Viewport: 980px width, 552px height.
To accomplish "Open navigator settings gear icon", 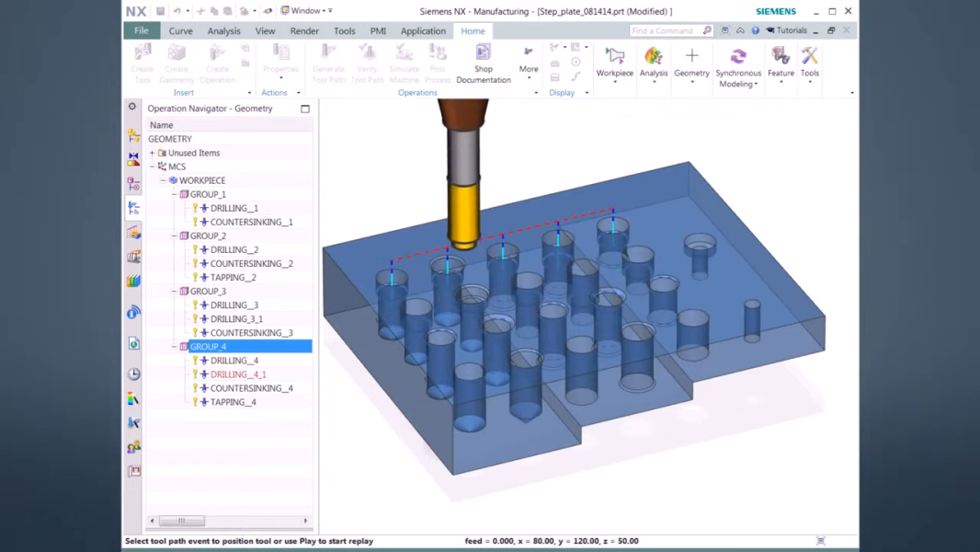I will 132,107.
